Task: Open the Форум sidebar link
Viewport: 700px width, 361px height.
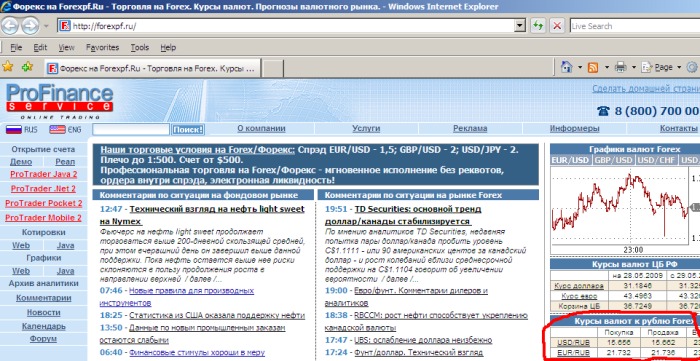Action: pos(43,339)
